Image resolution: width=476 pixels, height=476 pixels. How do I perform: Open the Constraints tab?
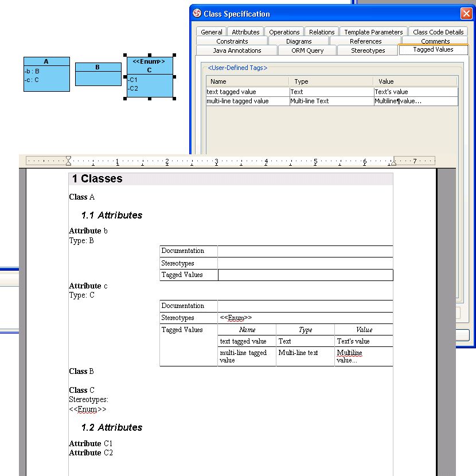point(232,41)
